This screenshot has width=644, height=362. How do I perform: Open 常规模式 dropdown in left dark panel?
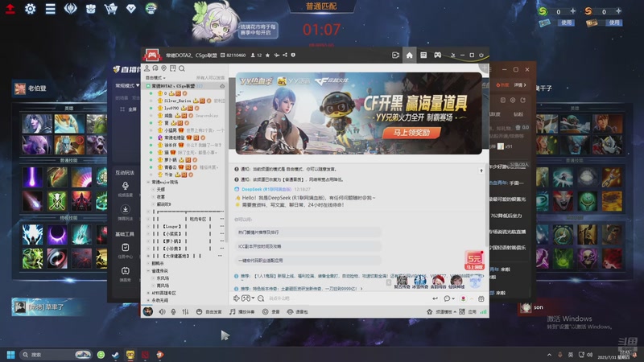[127, 85]
